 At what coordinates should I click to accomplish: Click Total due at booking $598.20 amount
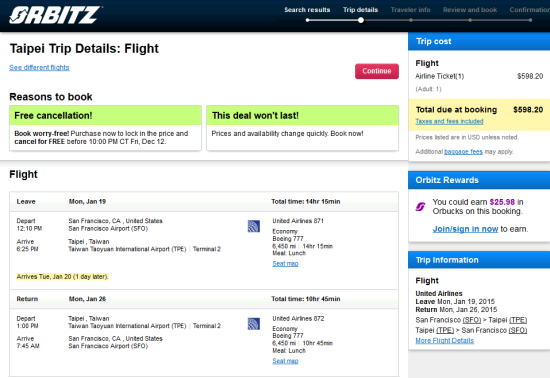[528, 110]
